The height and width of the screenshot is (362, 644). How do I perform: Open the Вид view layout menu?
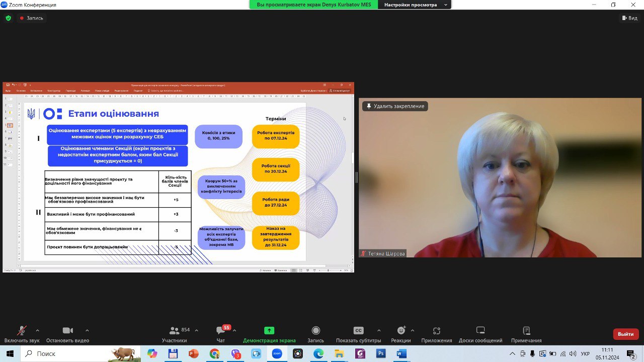[x=629, y=18]
